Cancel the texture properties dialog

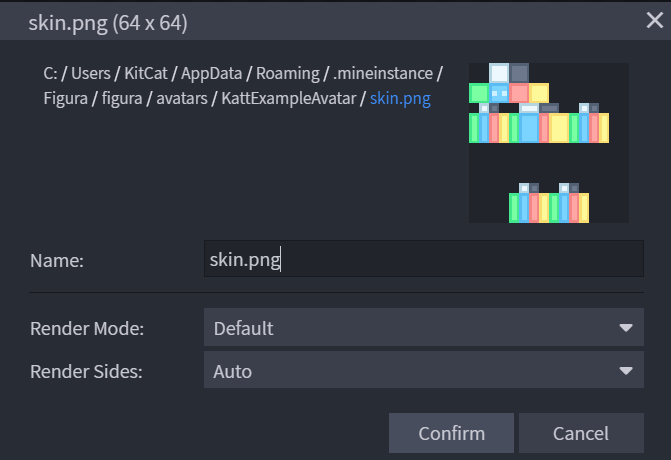(580, 433)
